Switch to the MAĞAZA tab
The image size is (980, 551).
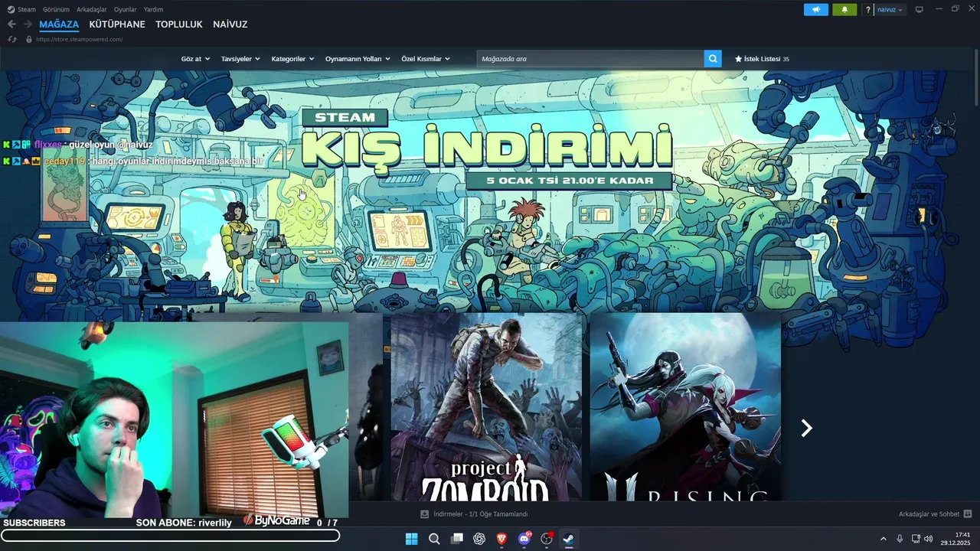[59, 24]
